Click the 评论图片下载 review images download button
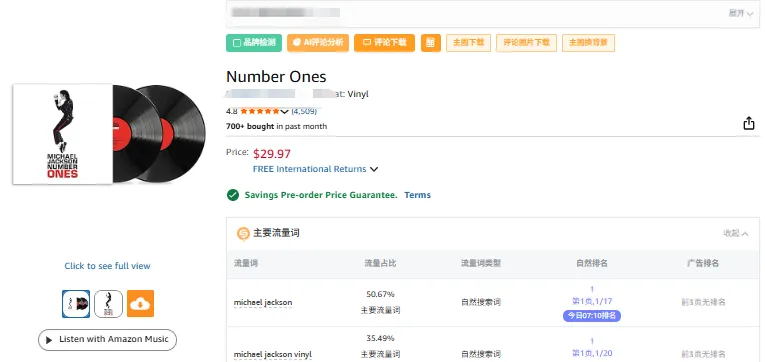 526,43
